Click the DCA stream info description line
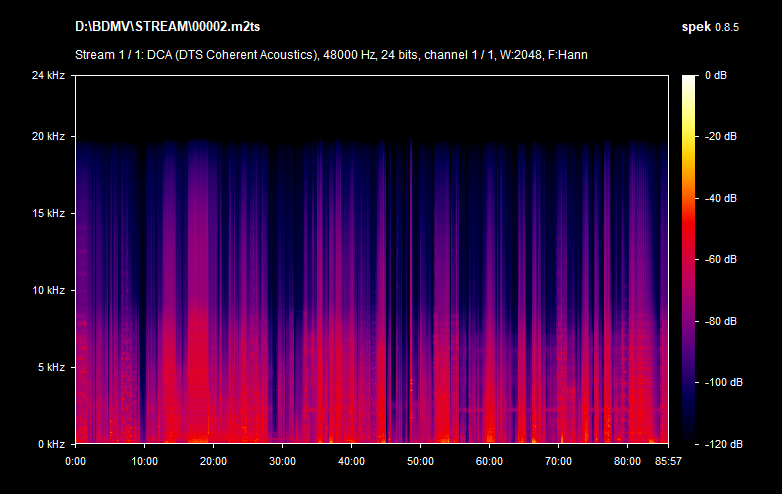The height and width of the screenshot is (494, 782). coord(330,54)
